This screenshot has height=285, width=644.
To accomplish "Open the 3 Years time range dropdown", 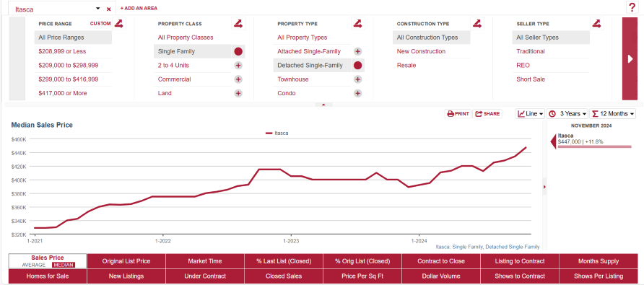I will pyautogui.click(x=567, y=114).
